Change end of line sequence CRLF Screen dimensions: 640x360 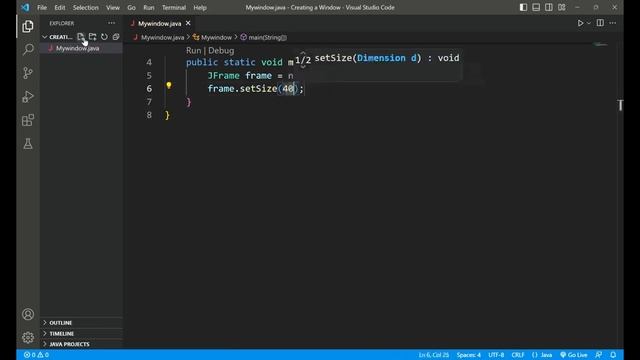(518, 355)
